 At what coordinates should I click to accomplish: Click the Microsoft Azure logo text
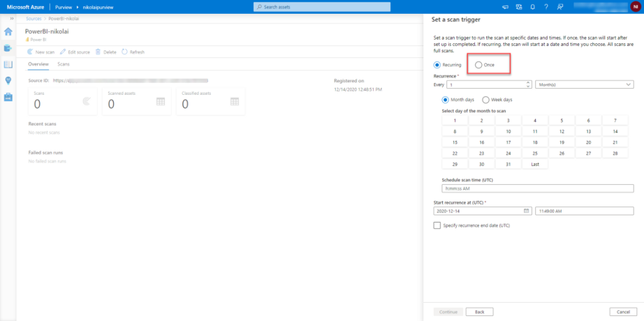click(25, 7)
